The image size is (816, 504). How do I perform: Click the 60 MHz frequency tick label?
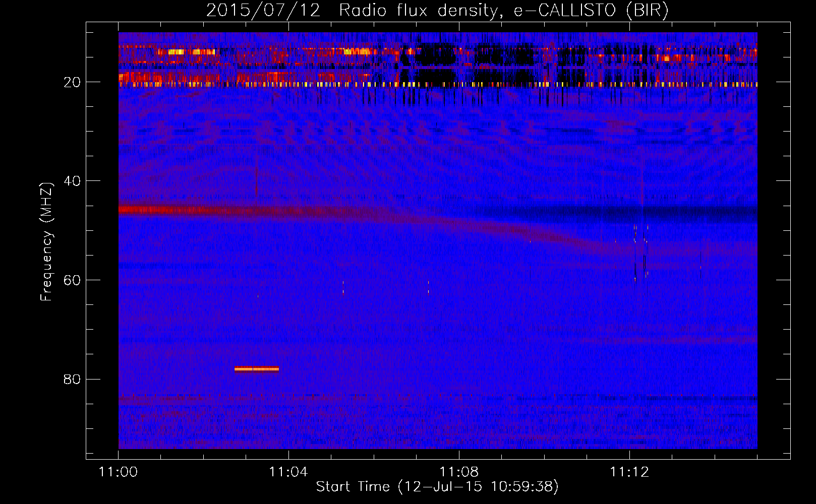point(73,280)
